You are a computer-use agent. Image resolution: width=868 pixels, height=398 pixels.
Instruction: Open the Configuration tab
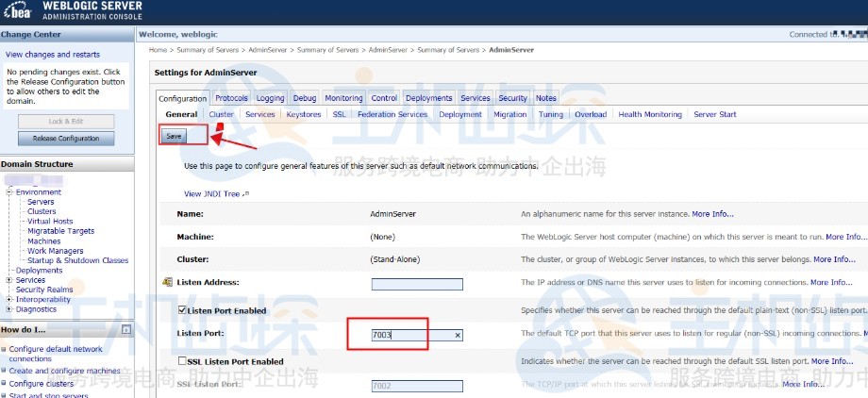pos(183,98)
